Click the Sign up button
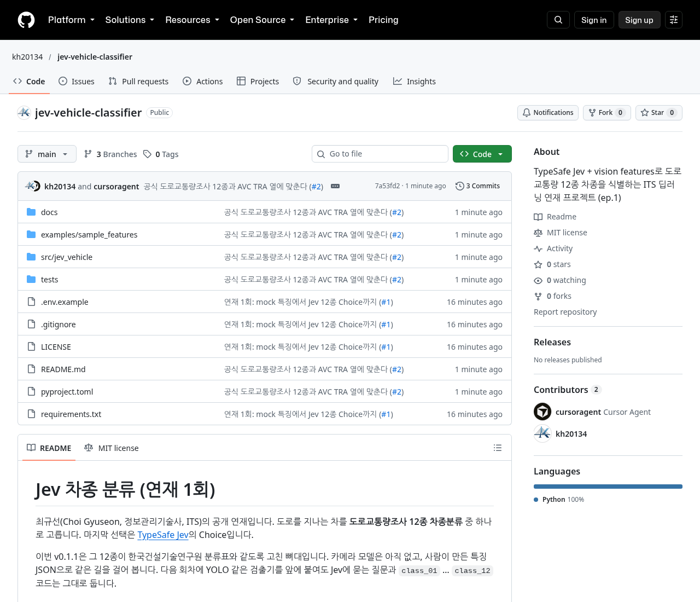This screenshot has height=602, width=700. click(x=639, y=20)
